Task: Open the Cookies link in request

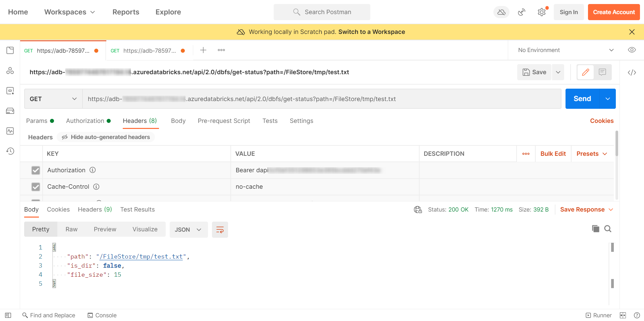Action: (x=602, y=121)
